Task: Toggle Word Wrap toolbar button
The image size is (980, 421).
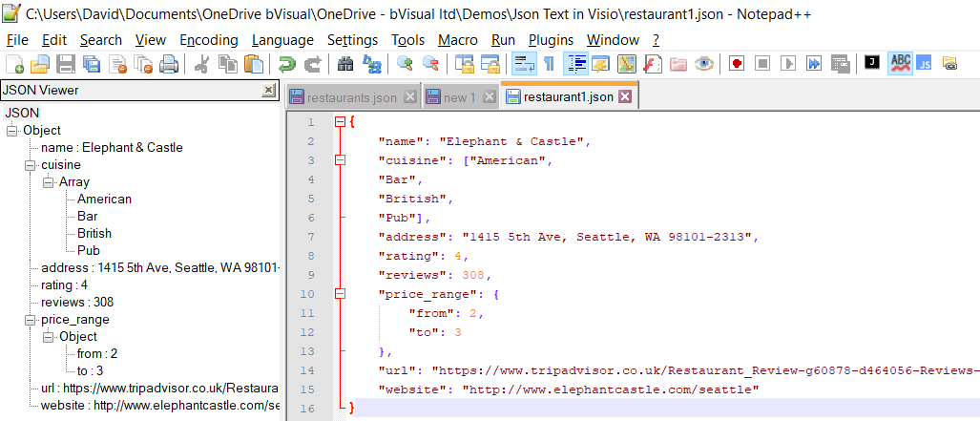Action: click(x=523, y=64)
